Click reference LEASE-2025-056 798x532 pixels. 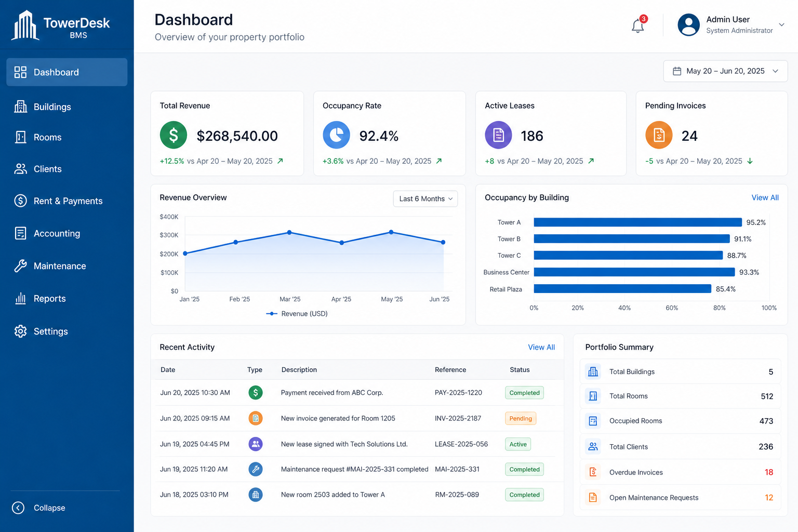coord(461,444)
